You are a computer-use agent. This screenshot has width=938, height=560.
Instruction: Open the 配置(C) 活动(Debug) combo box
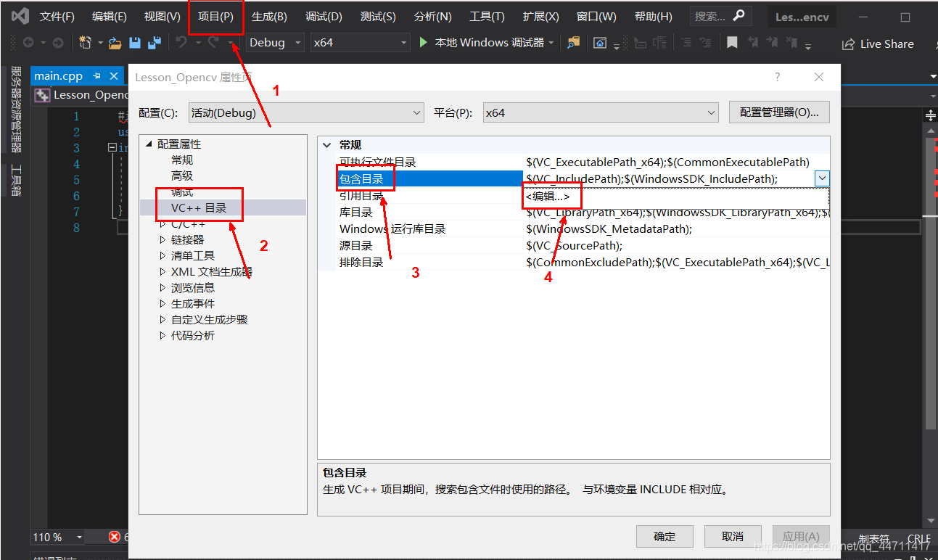pos(306,112)
